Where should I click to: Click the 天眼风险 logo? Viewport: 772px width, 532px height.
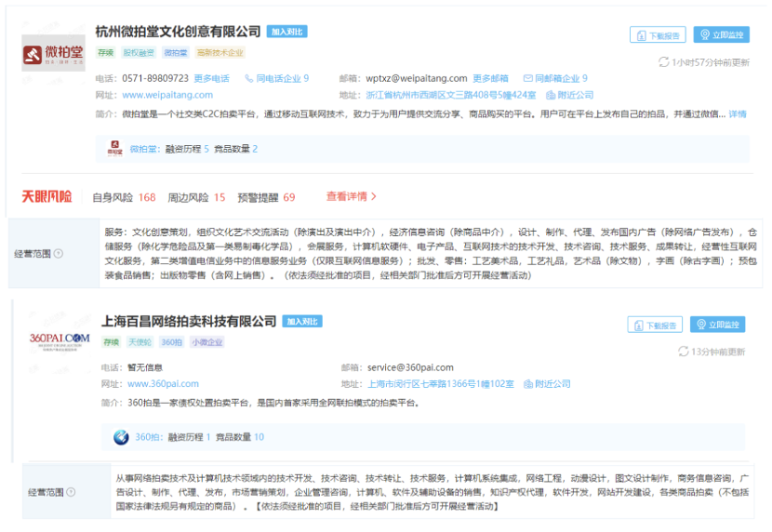click(x=47, y=197)
